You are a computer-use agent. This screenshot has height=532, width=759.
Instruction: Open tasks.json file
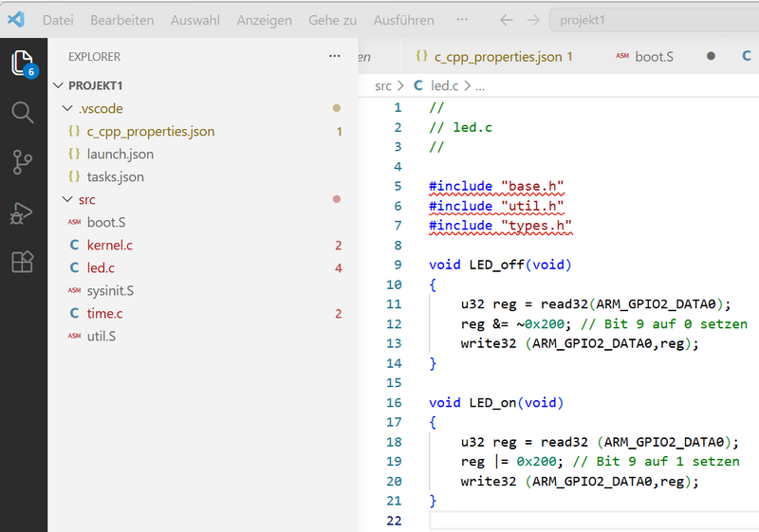(x=115, y=177)
